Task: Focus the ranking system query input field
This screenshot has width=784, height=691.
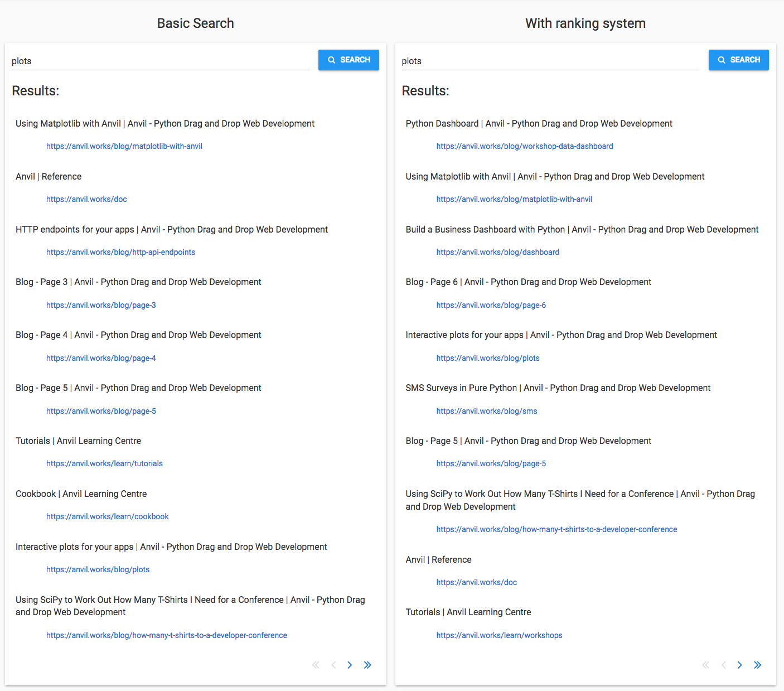Action: (x=550, y=61)
